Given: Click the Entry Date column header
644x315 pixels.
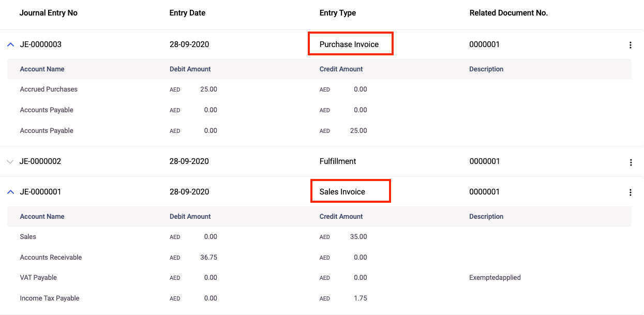Looking at the screenshot, I should point(187,13).
